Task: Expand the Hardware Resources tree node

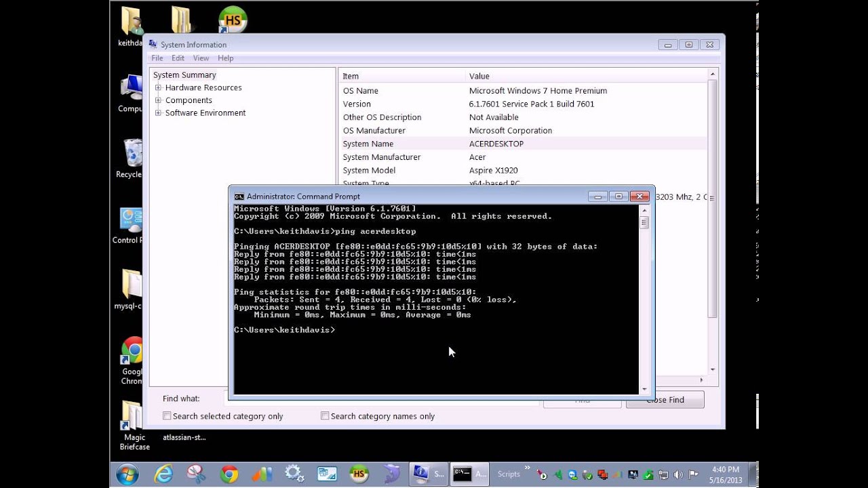Action: (158, 87)
